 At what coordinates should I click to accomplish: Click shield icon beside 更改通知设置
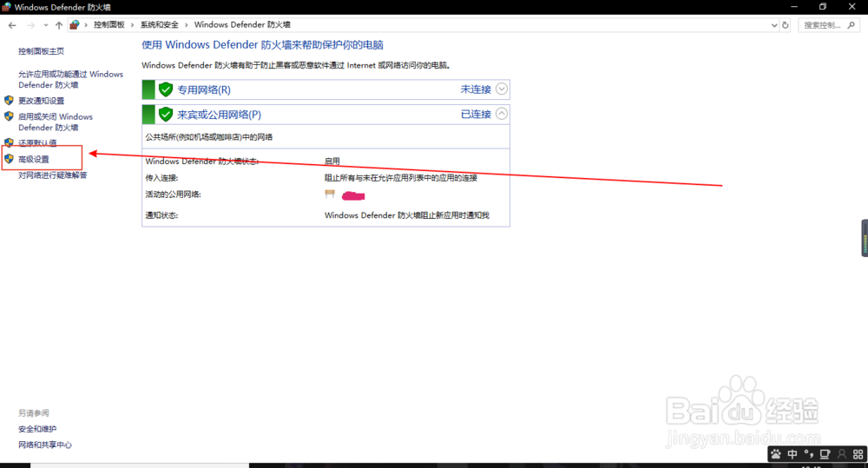(9, 100)
